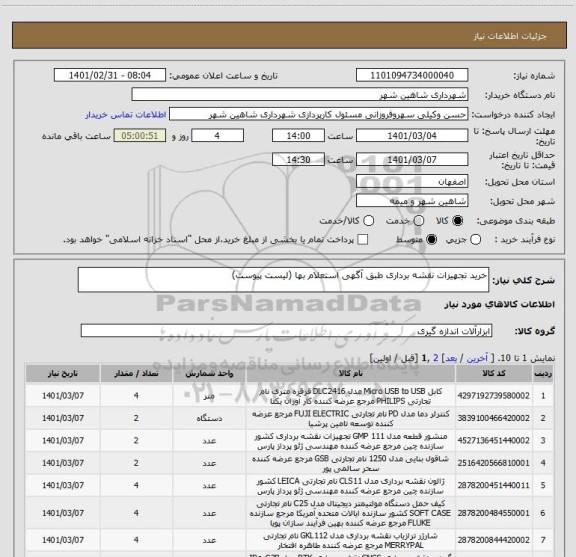Click the validity time field 14:30
Screen dimensions: 576x557
pos(298,159)
